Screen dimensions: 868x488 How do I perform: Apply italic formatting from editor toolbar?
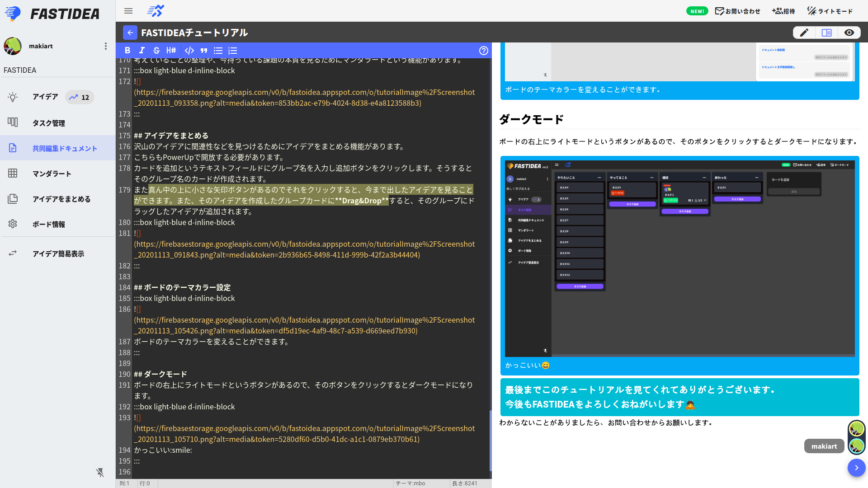pos(142,51)
